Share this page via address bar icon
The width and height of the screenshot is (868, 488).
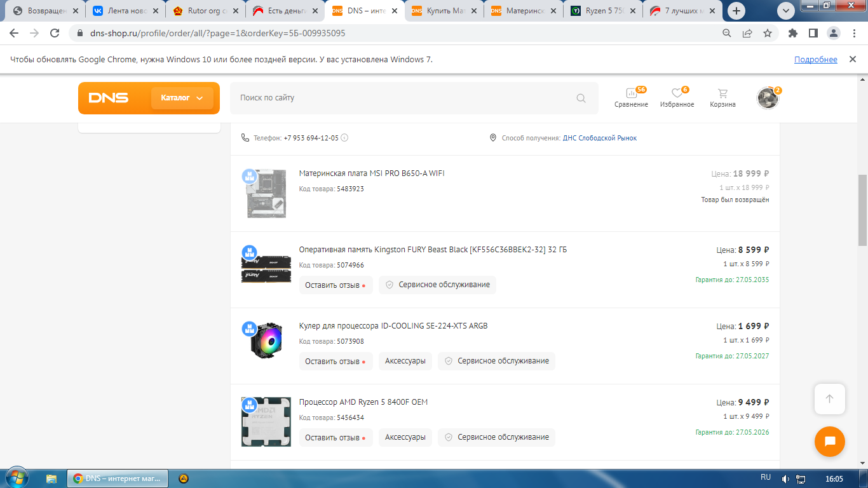pyautogui.click(x=747, y=33)
